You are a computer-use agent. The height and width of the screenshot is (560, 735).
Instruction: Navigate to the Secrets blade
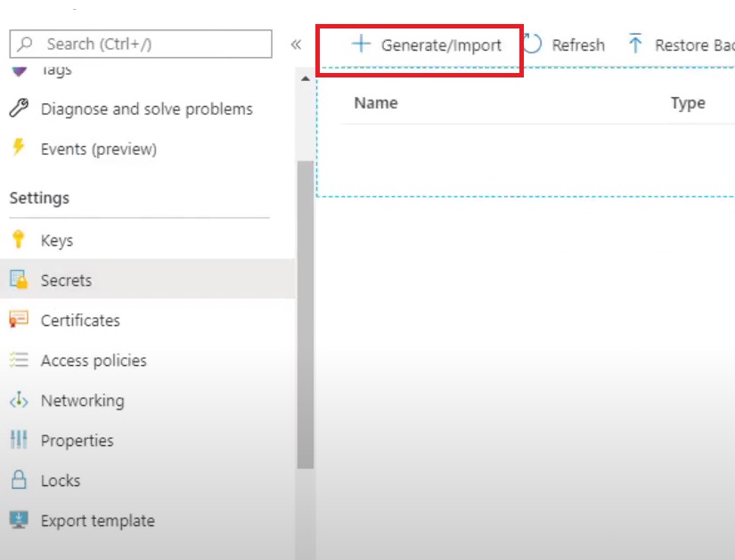[67, 280]
